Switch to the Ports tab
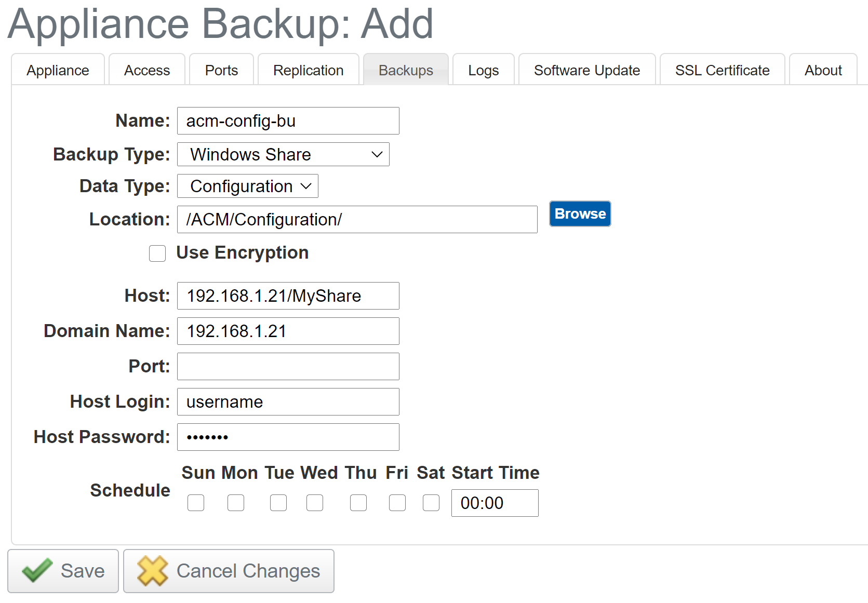The height and width of the screenshot is (603, 868). click(221, 70)
